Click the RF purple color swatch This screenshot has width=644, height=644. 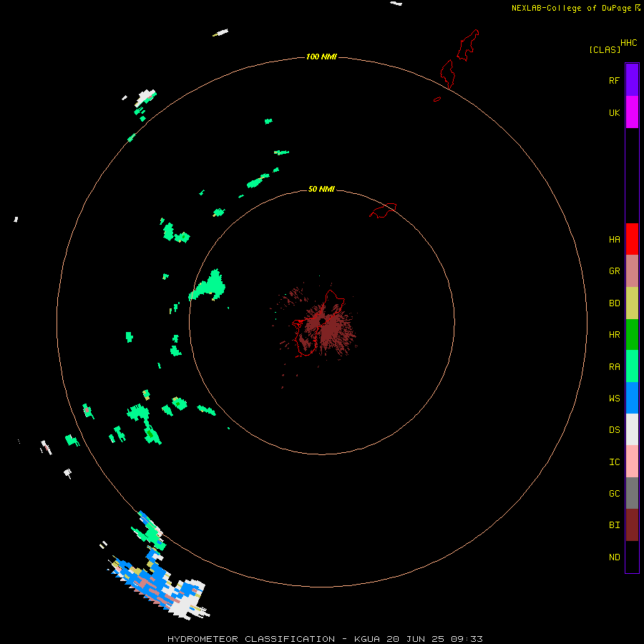(632, 80)
